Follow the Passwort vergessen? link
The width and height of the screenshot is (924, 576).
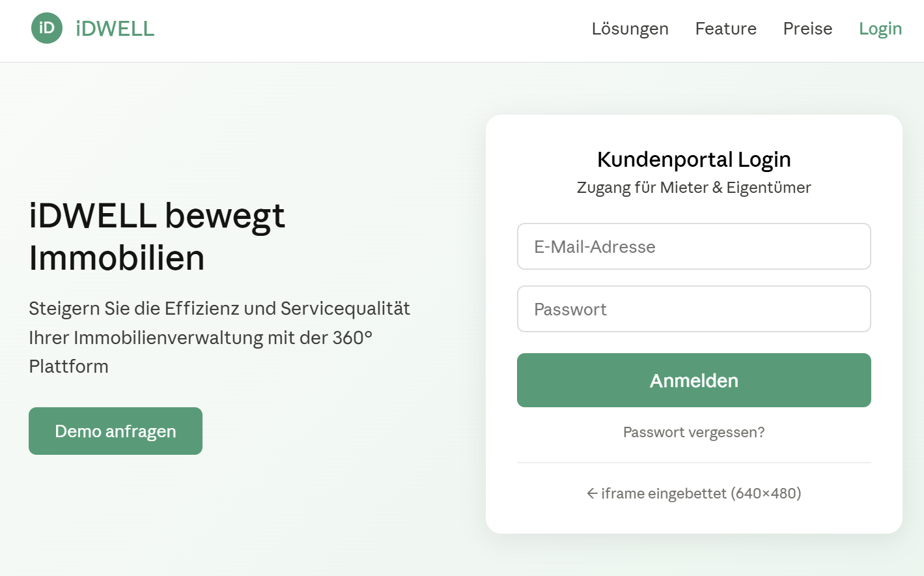(x=693, y=432)
